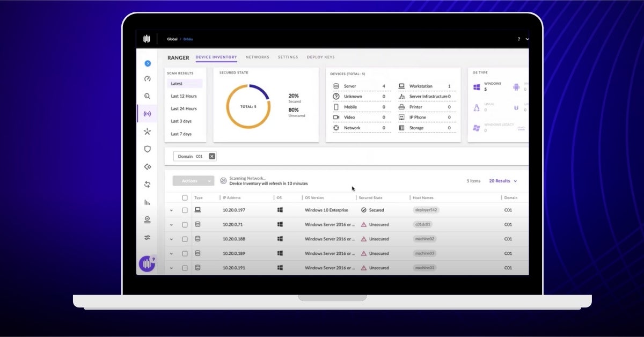Open the 20 Results page size dropdown
The height and width of the screenshot is (337, 644).
[x=503, y=181]
